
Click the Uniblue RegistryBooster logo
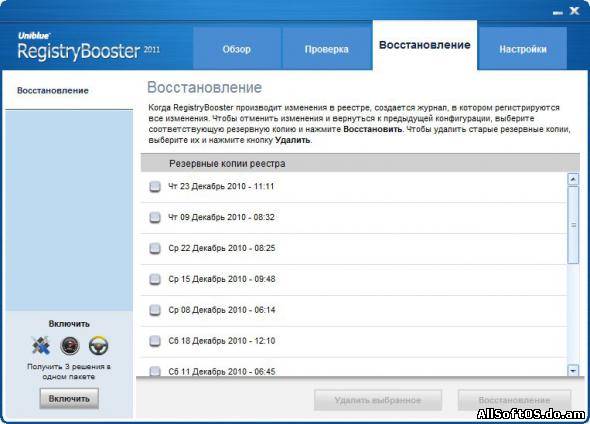pyautogui.click(x=89, y=47)
